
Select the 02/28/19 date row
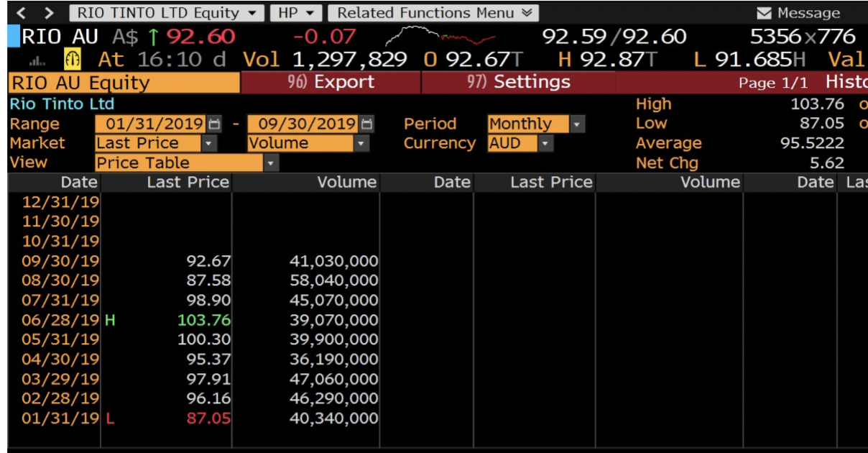click(x=60, y=398)
